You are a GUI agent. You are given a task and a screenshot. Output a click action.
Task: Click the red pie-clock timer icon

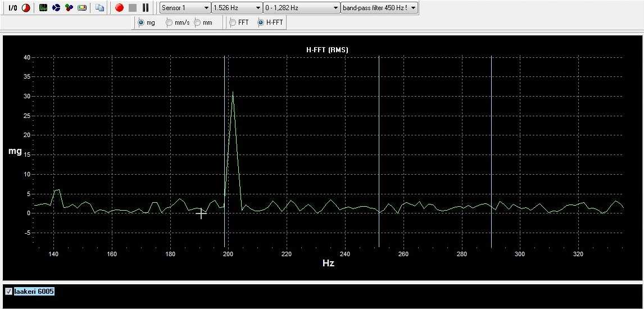coord(26,8)
